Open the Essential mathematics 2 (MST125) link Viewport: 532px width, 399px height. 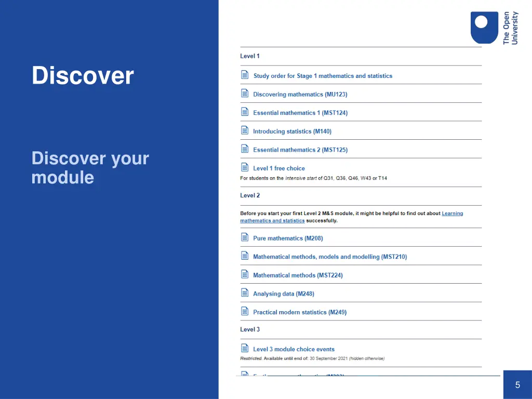tap(300, 150)
